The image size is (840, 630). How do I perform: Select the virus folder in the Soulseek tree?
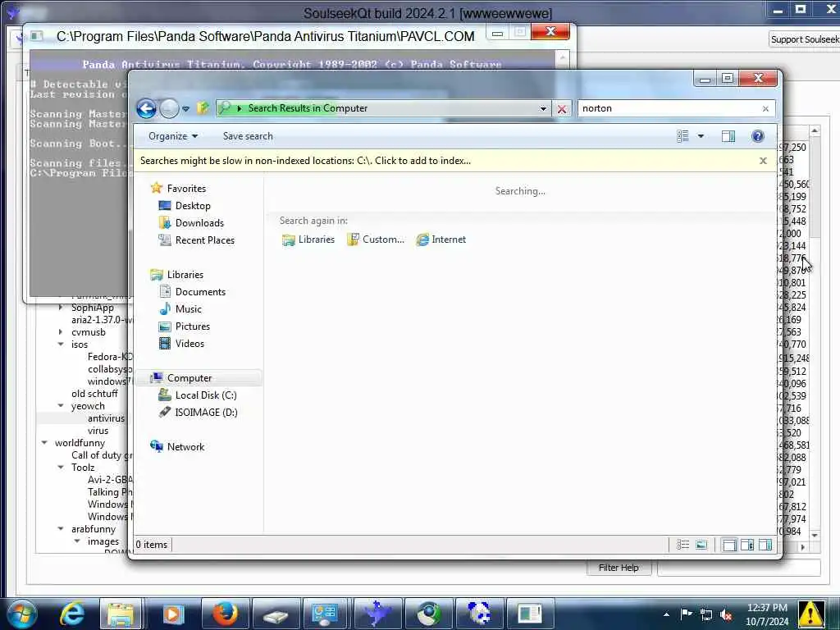[98, 431]
